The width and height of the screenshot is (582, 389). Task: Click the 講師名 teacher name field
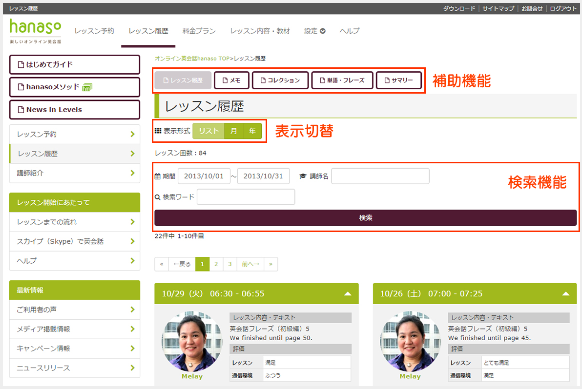(x=380, y=176)
